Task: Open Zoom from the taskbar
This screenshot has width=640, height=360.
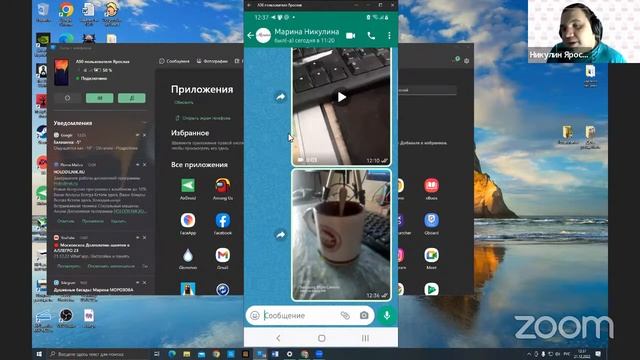Action: pos(319,354)
